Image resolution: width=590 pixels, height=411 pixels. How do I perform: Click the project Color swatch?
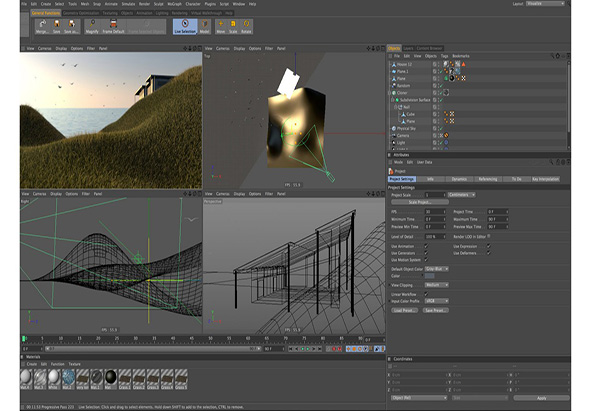pyautogui.click(x=430, y=276)
